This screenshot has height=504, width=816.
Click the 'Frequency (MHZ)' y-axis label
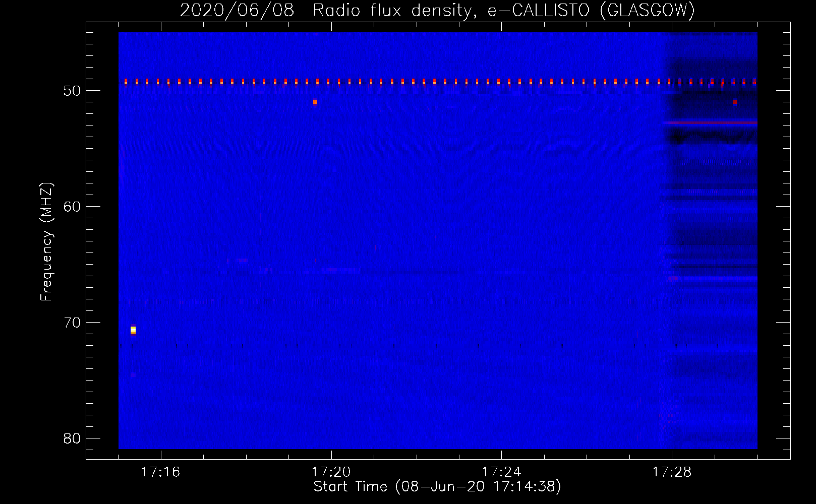pos(46,242)
